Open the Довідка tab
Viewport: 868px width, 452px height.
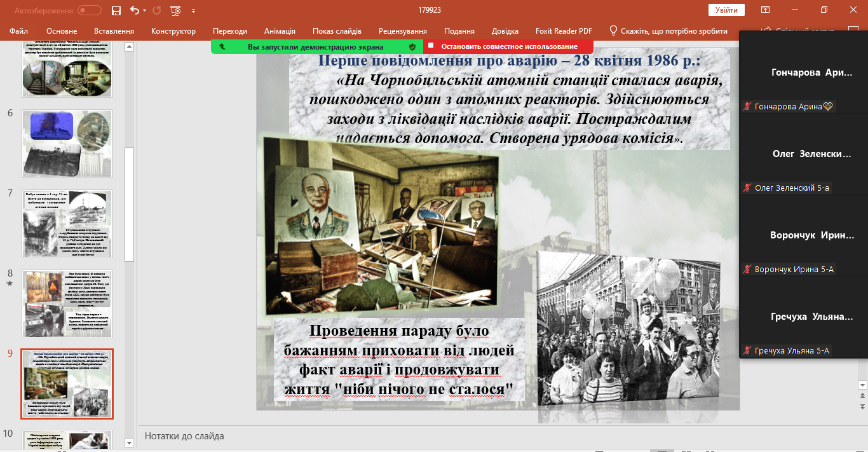(505, 31)
